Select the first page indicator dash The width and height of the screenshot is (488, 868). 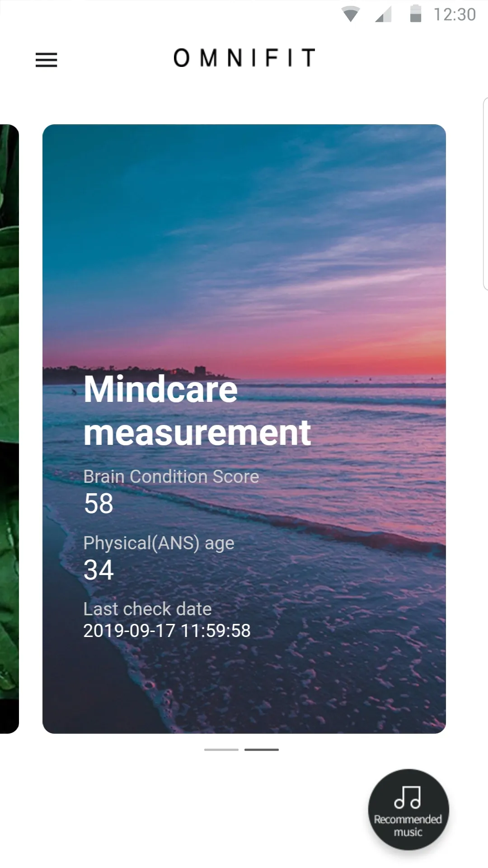tap(221, 750)
